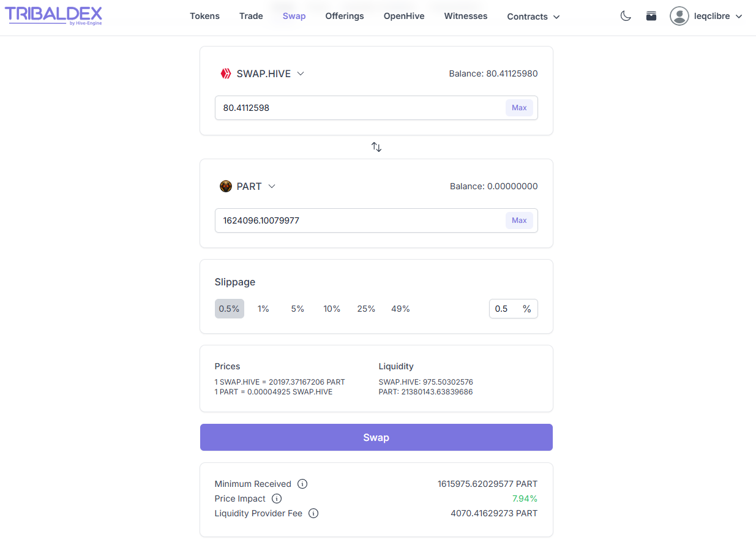The width and height of the screenshot is (756, 542).
Task: Show info for Price Impact
Action: click(x=277, y=499)
